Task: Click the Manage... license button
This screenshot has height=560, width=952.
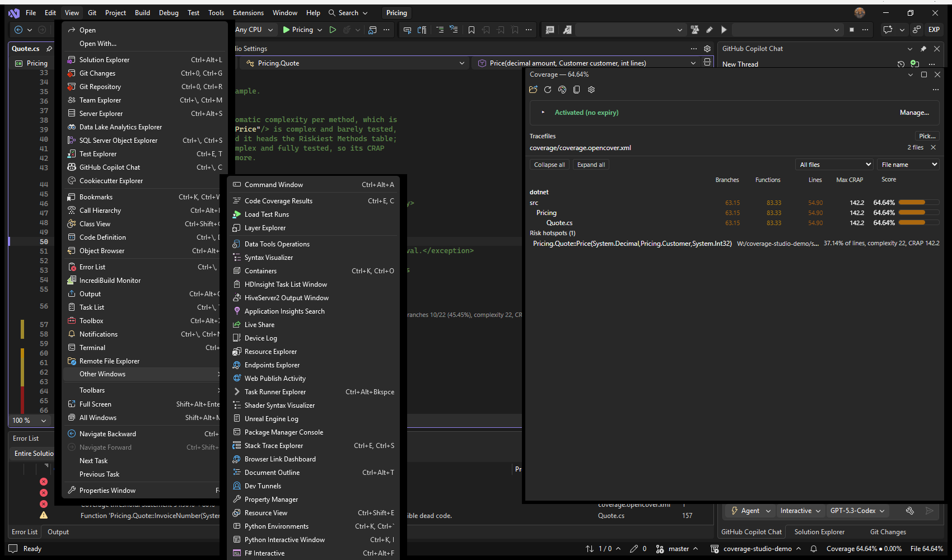Action: [x=914, y=113]
